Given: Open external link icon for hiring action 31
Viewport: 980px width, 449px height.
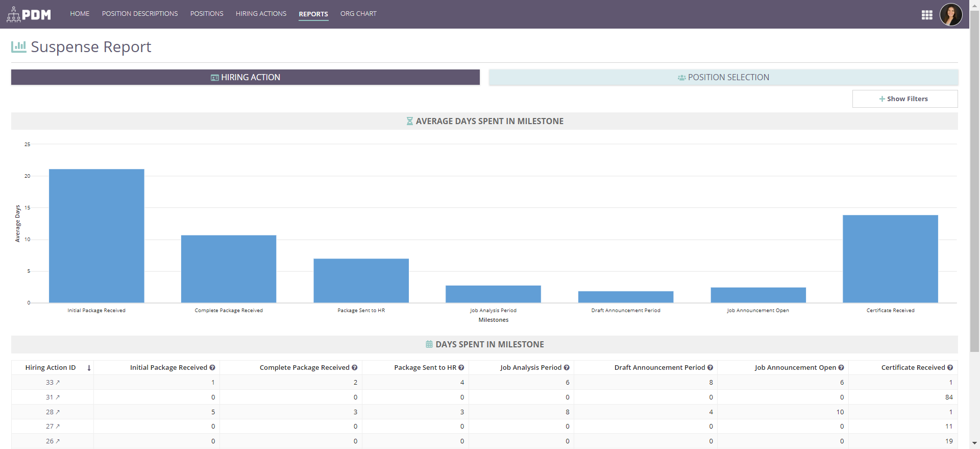Looking at the screenshot, I should tap(58, 397).
